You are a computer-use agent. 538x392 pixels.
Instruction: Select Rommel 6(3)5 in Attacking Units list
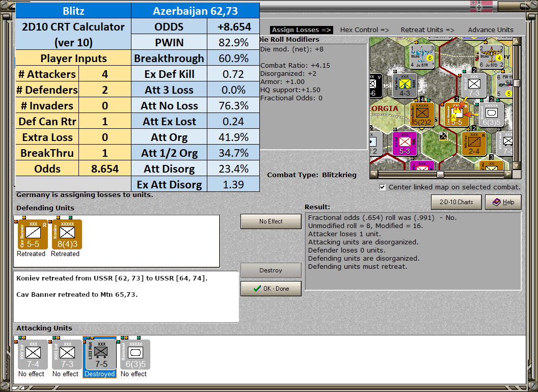[x=135, y=355]
